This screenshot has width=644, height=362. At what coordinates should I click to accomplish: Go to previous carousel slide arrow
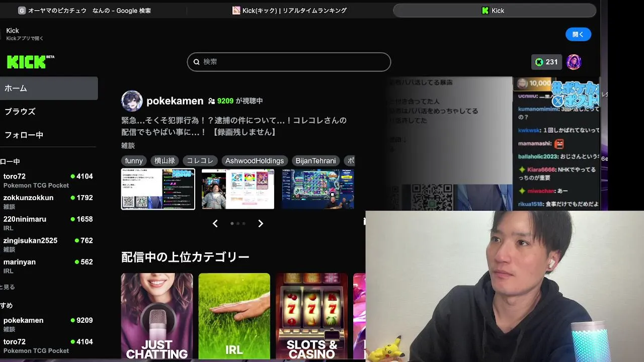point(215,224)
